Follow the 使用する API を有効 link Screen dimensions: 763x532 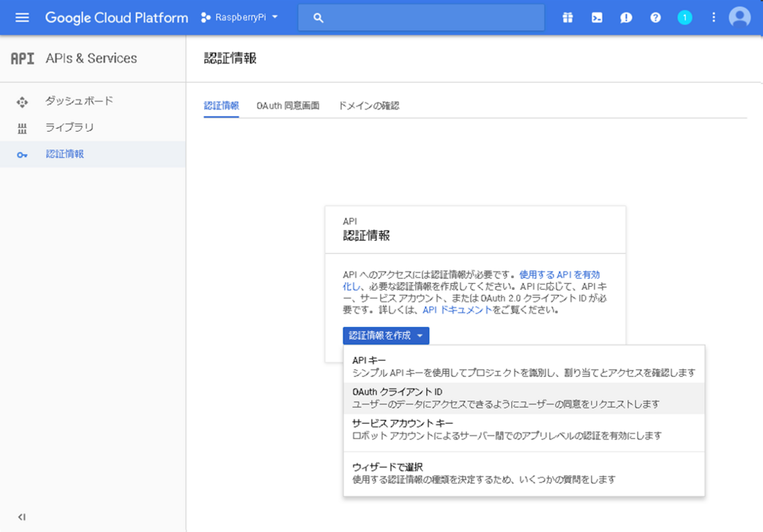[x=560, y=274]
